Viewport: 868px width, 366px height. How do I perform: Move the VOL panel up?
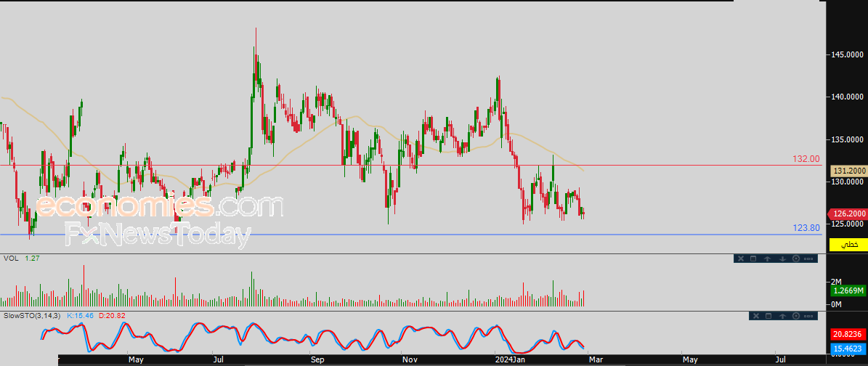[x=767, y=259]
